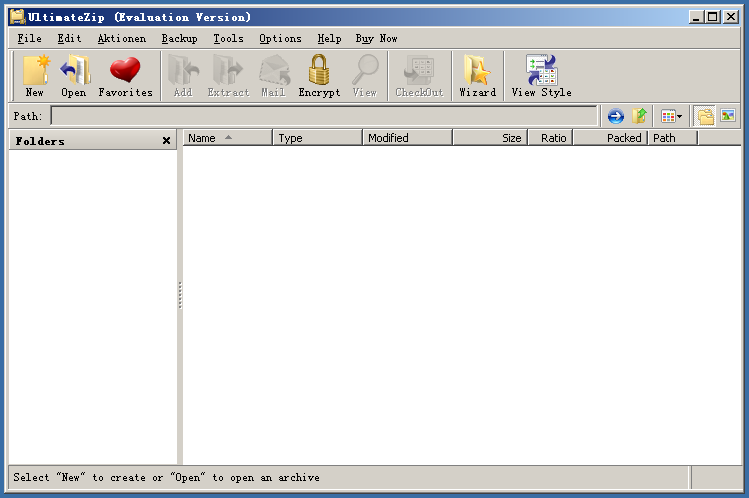The image size is (749, 498).
Task: Go up one folder level icon
Action: 639,117
